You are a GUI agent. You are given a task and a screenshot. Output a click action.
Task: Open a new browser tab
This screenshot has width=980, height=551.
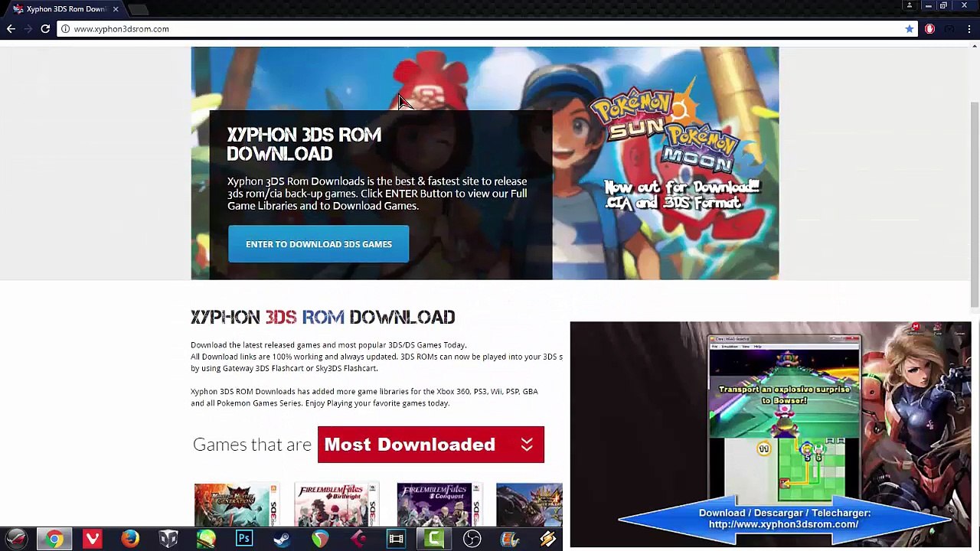pos(138,9)
